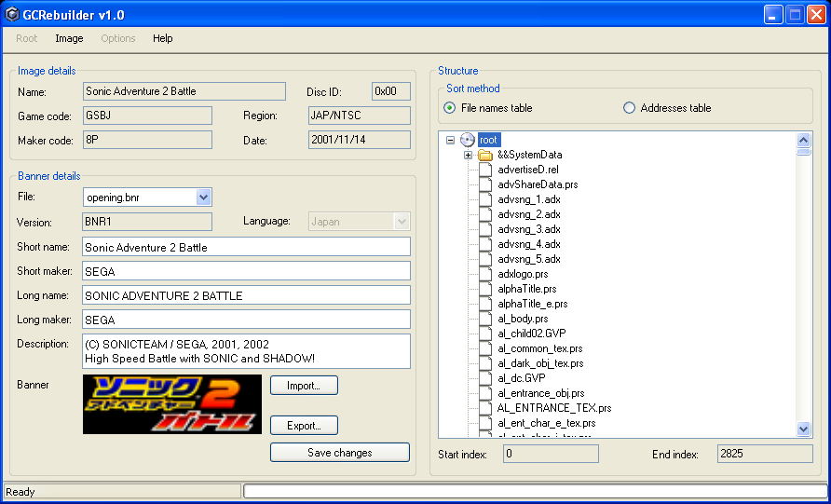
Task: Click the Region field JAP/NTSC
Action: tap(360, 116)
